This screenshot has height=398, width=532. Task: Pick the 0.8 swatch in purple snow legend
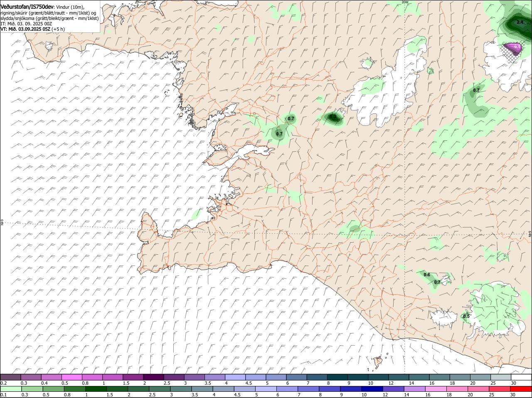[92, 377]
